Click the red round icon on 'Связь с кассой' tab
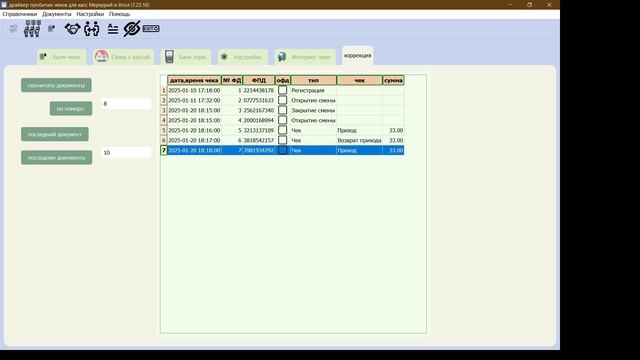This screenshot has height=360, width=640. (101, 56)
